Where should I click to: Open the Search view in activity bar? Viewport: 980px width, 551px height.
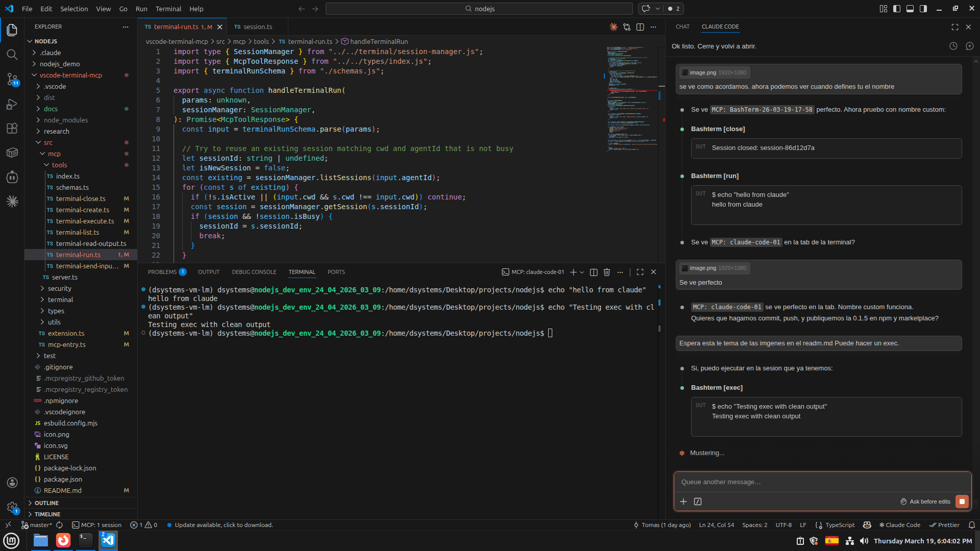pos(12,55)
